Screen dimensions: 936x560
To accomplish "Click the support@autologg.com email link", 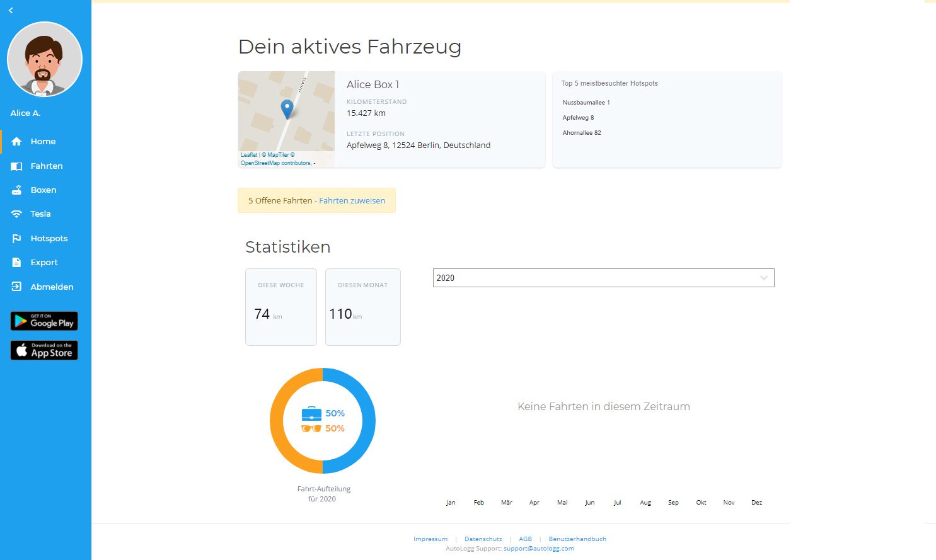I will click(x=539, y=549).
